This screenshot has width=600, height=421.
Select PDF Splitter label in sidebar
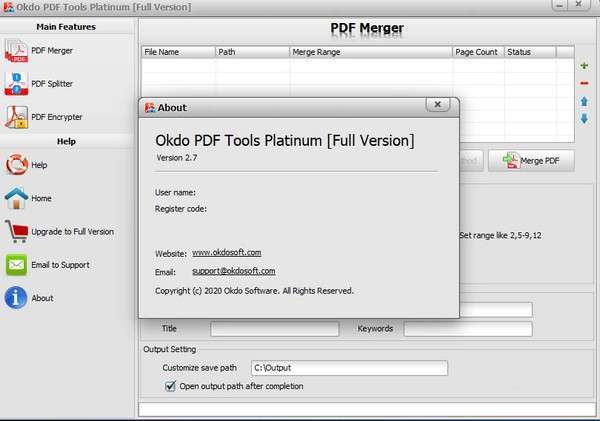52,83
